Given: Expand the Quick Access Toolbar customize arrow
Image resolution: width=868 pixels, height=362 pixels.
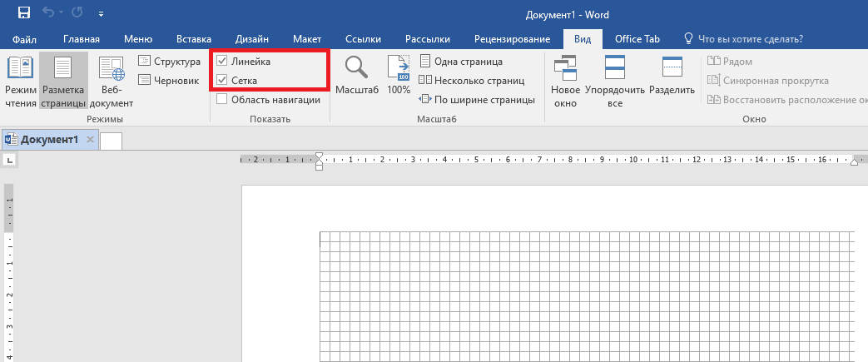Looking at the screenshot, I should (x=101, y=14).
